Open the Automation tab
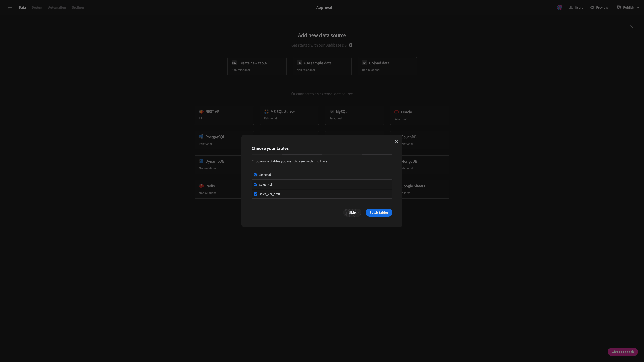Screen dimensions: 644x362 57,8
